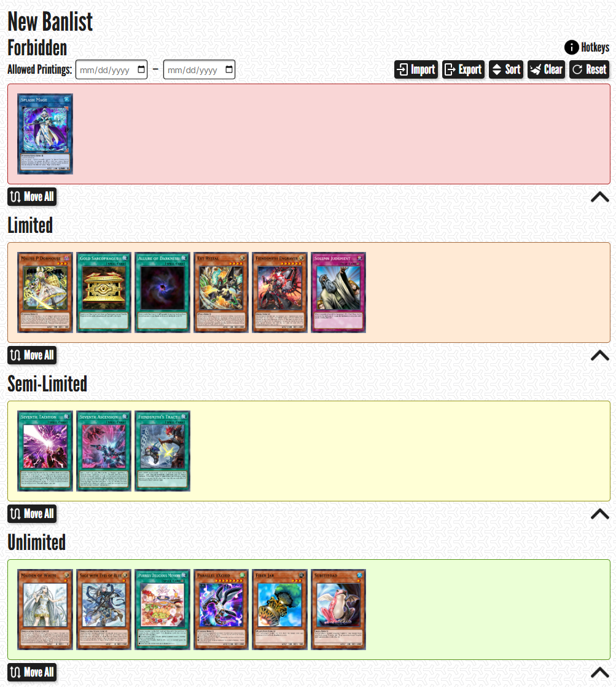
Task: Open calendar picker in first date field
Action: (141, 69)
